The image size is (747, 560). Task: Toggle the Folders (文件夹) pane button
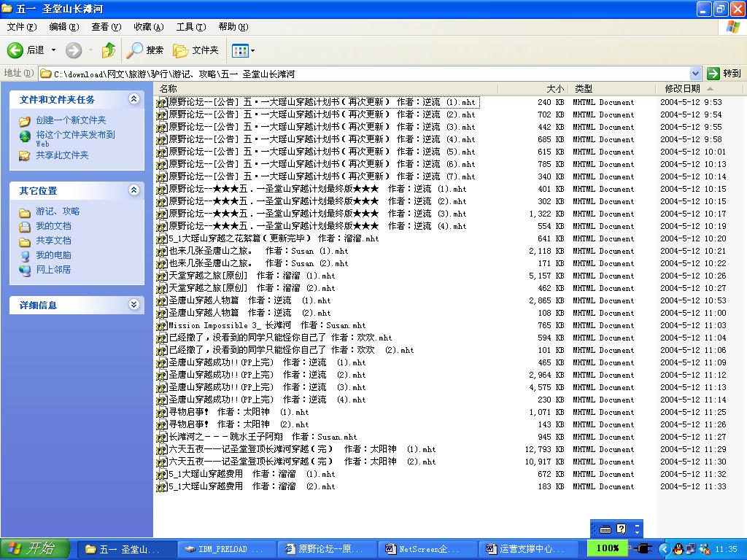pyautogui.click(x=196, y=50)
